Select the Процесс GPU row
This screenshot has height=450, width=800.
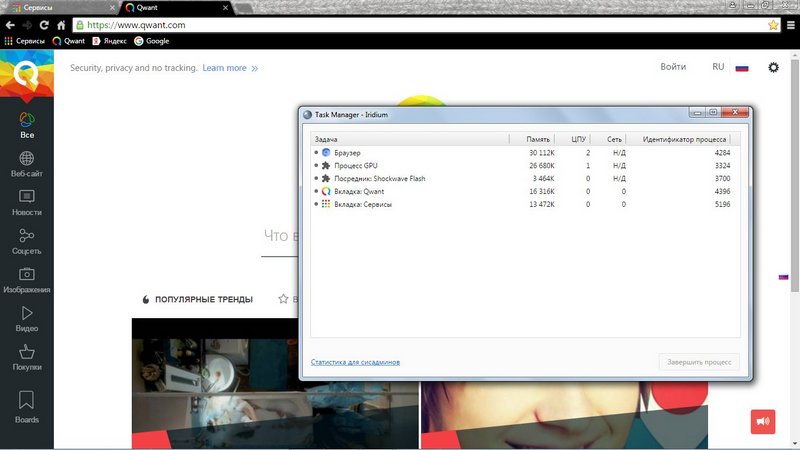(x=526, y=165)
